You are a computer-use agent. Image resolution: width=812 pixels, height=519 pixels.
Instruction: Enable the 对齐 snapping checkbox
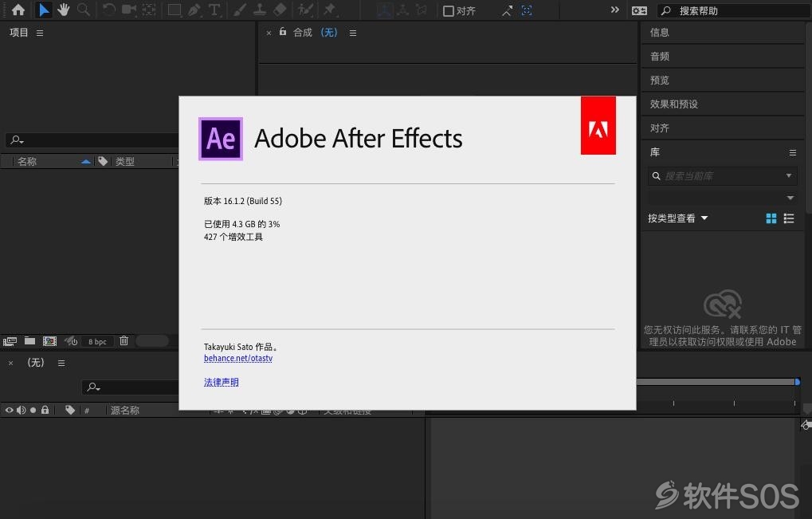pyautogui.click(x=449, y=11)
